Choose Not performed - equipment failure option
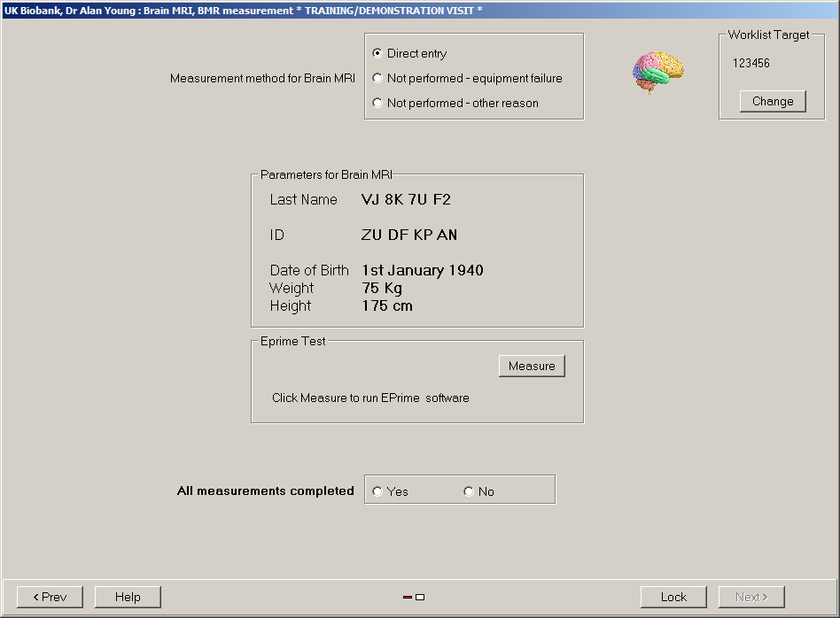Viewport: 840px width, 618px height. (x=377, y=79)
